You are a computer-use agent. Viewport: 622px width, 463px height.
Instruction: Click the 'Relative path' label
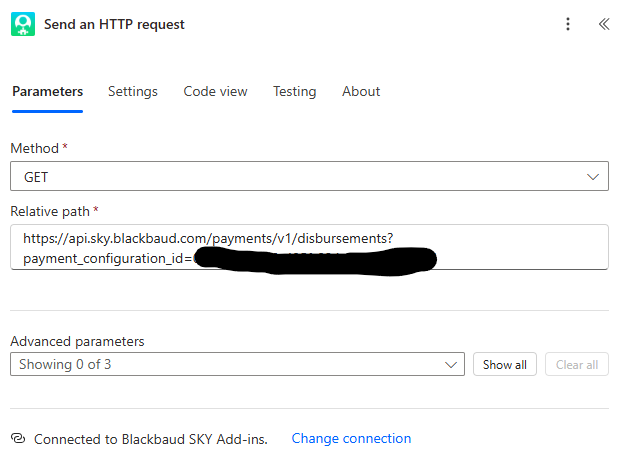[50, 211]
